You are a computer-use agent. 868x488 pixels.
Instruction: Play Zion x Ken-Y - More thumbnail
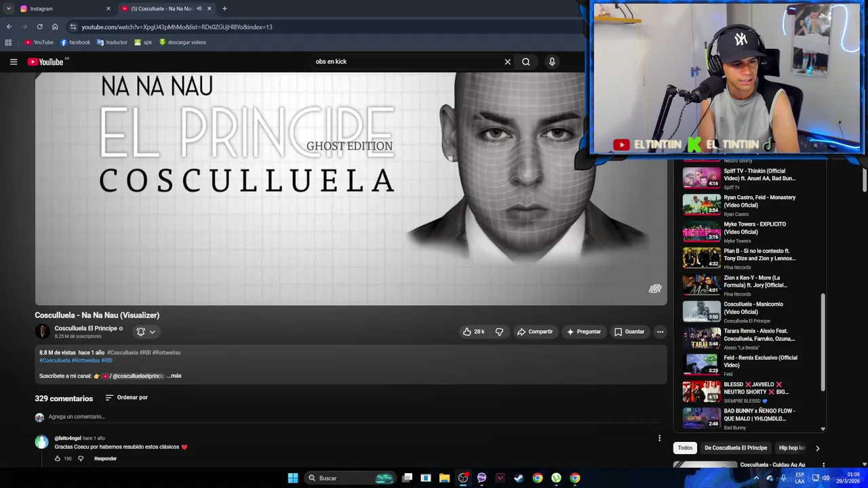(x=701, y=285)
